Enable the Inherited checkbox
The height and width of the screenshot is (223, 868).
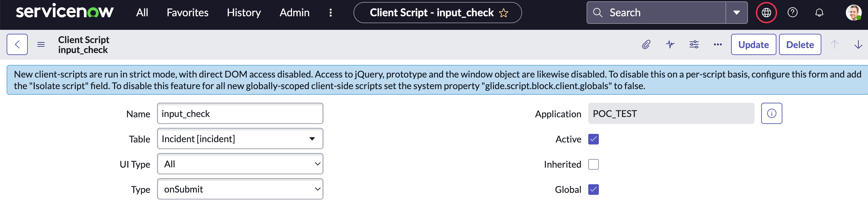pyautogui.click(x=593, y=164)
